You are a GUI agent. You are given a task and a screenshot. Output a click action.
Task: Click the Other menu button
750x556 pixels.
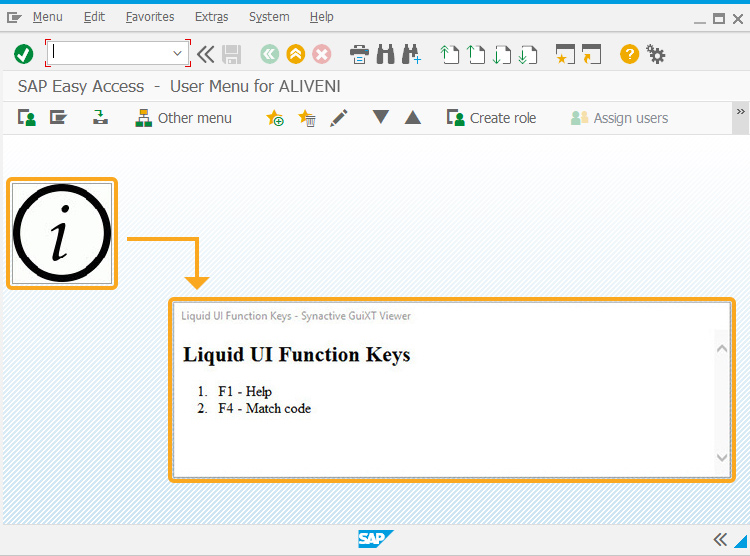(x=184, y=118)
